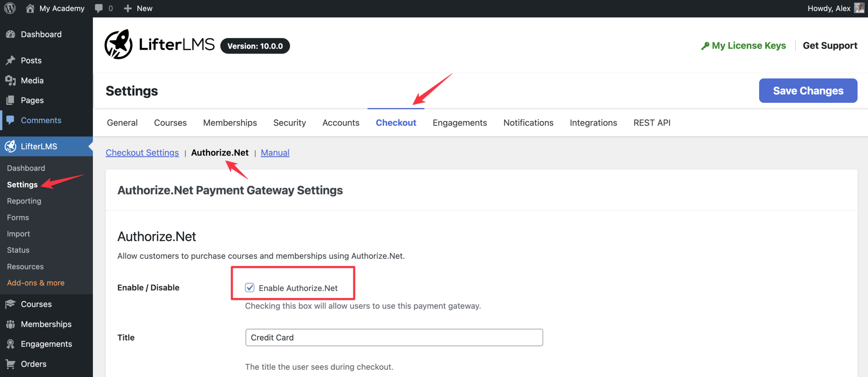Click the Posts pin icon

point(11,60)
